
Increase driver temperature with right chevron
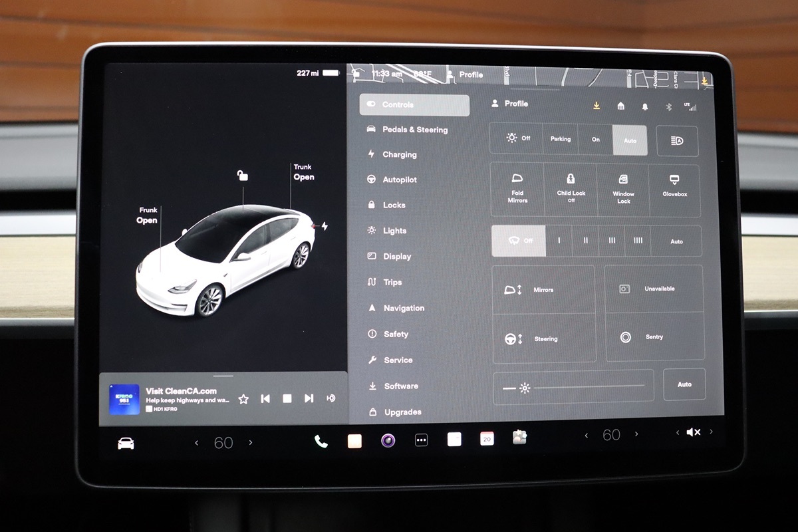coord(251,442)
